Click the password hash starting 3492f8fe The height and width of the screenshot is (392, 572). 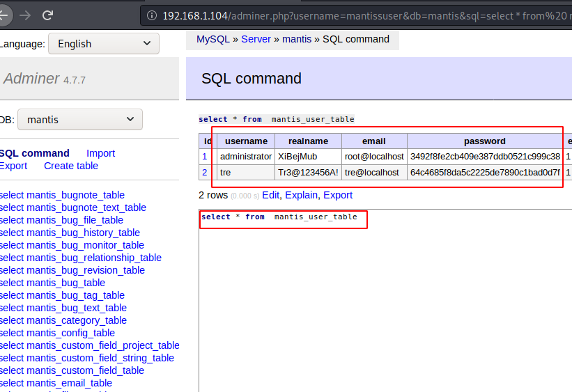tap(485, 157)
